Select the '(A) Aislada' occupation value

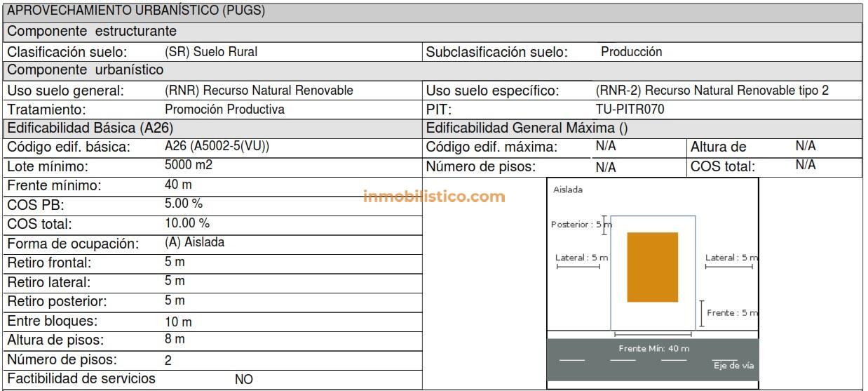point(194,242)
